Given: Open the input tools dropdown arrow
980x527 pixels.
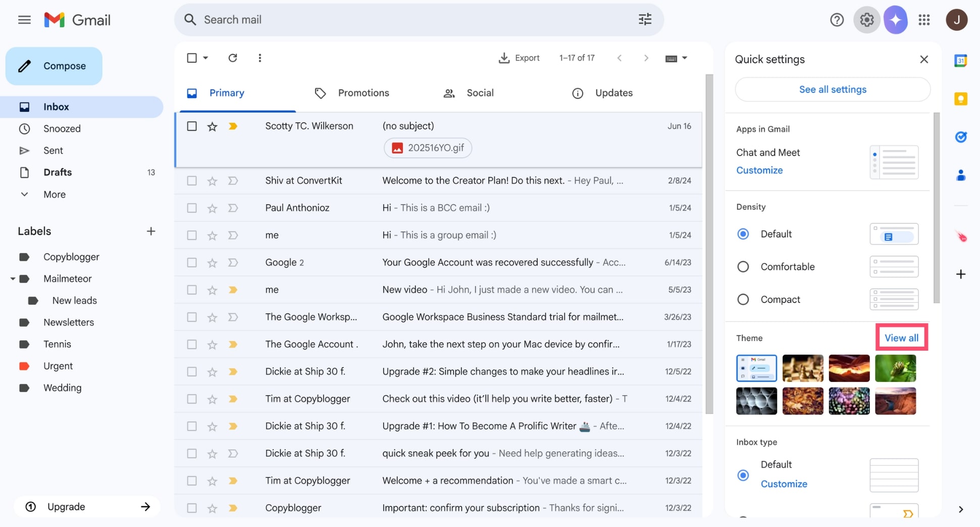Looking at the screenshot, I should coord(684,58).
